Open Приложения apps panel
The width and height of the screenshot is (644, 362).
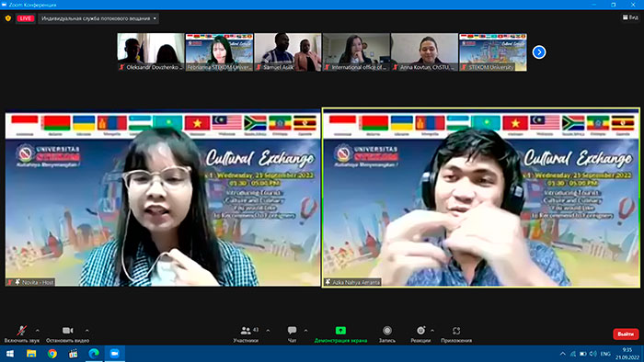(x=456, y=334)
